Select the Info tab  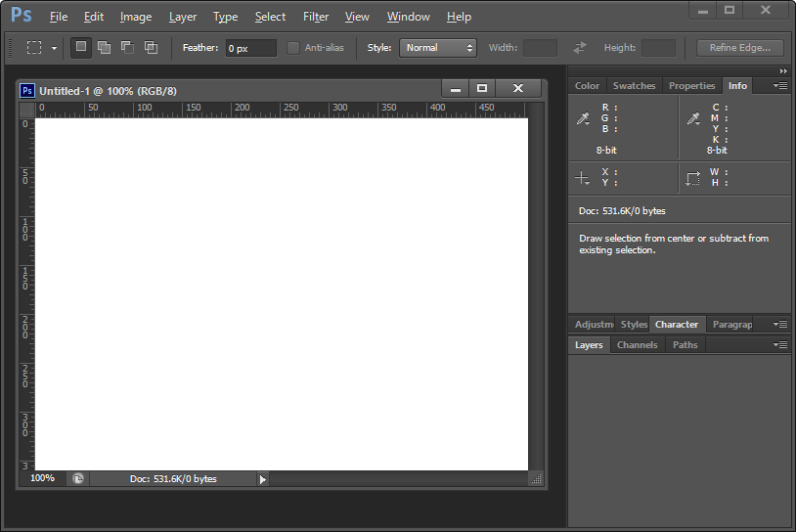coord(737,86)
